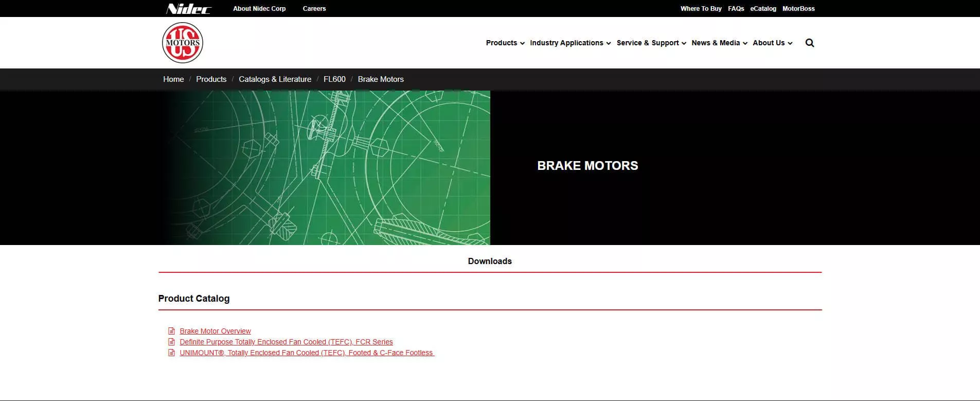This screenshot has width=980, height=401.
Task: Go to FL600 breadcrumb
Action: tap(334, 79)
